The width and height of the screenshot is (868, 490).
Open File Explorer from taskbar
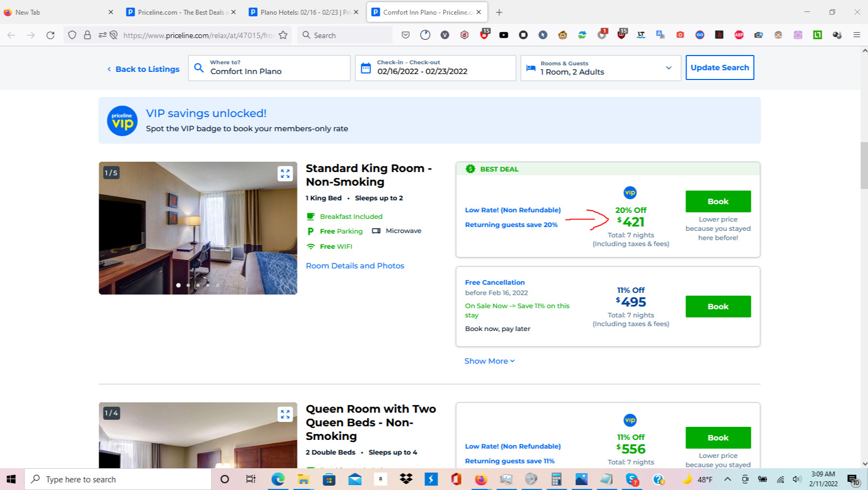[304, 479]
